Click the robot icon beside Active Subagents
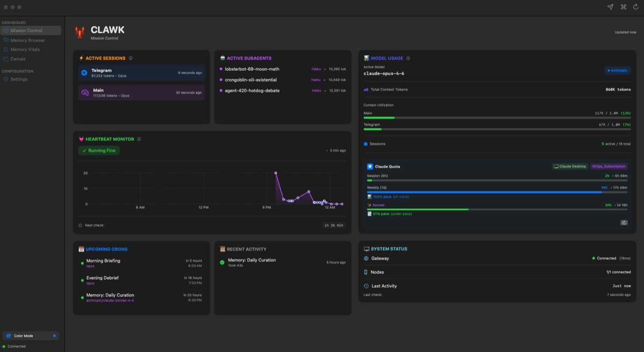Screen dimensions: 644x352 (x=223, y=58)
